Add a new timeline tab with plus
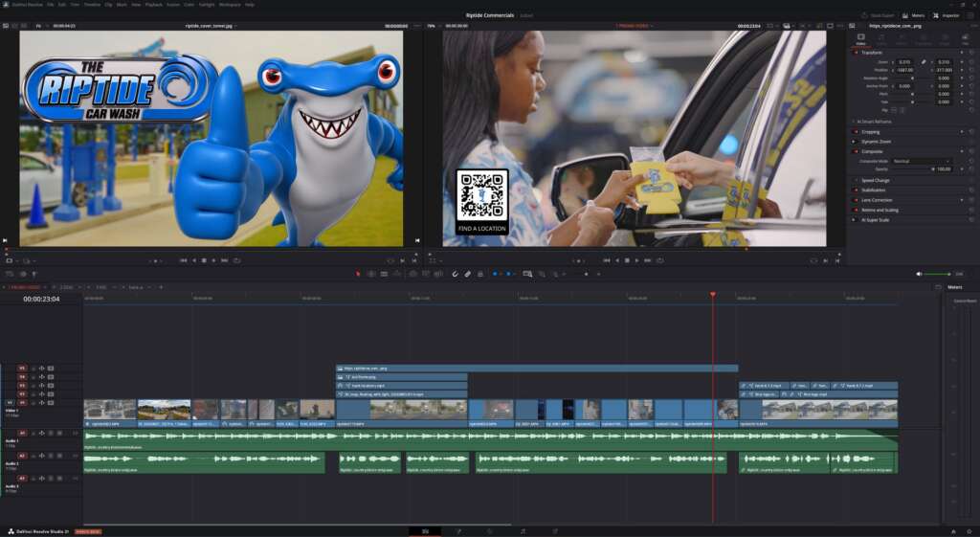Image resolution: width=980 pixels, height=537 pixels. pos(161,287)
